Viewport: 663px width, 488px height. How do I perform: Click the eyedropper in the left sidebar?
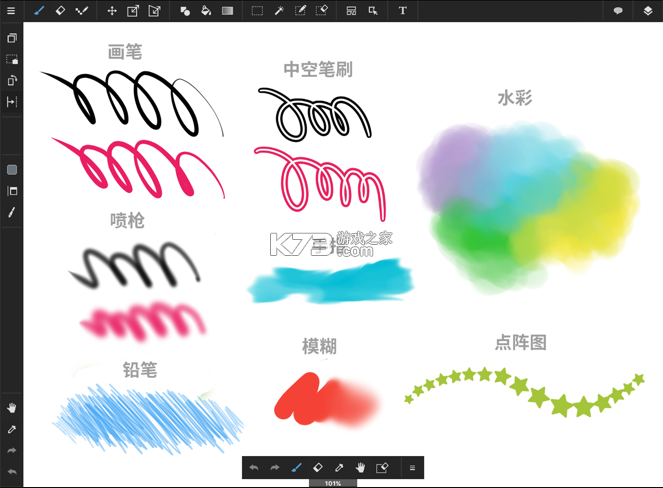12,429
